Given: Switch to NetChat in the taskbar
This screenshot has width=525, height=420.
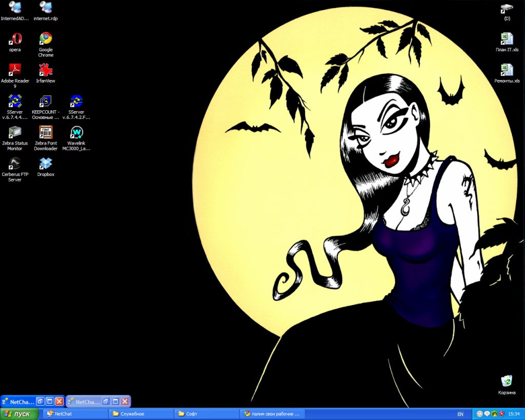Looking at the screenshot, I should [75, 414].
